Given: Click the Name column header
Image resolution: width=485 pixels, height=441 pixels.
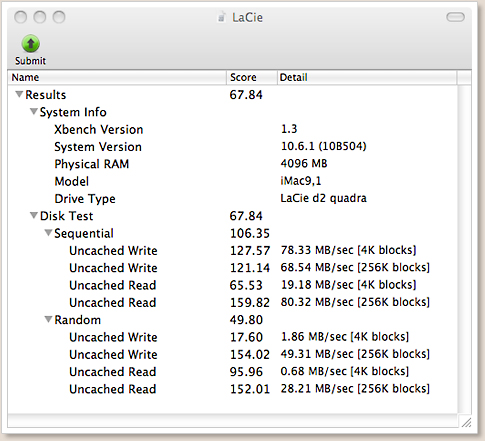Looking at the screenshot, I should coord(117,77).
